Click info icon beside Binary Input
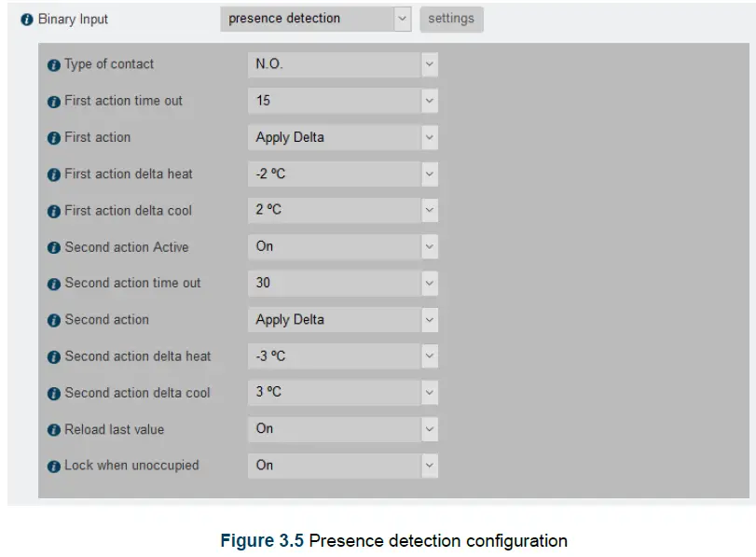Image resolution: width=756 pixels, height=557 pixels. click(27, 20)
